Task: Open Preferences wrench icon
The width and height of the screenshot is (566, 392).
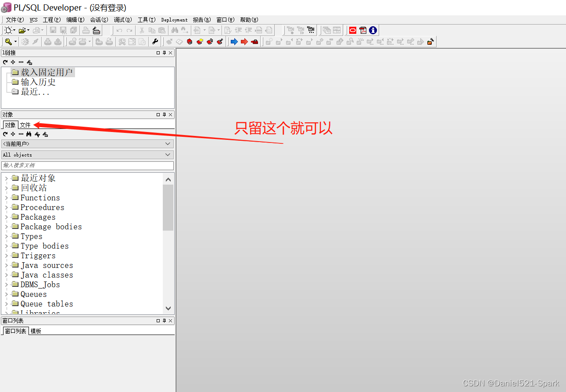Action: click(155, 42)
